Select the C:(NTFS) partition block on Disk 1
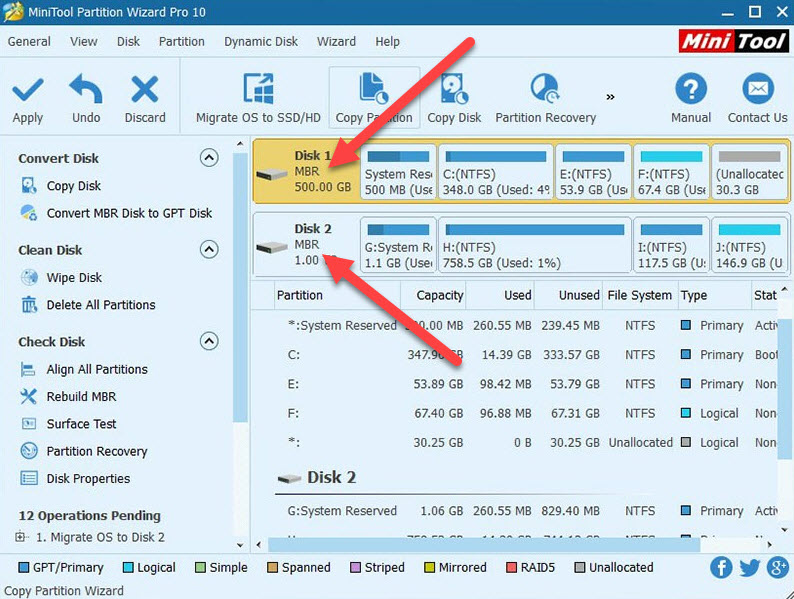This screenshot has width=794, height=599. [x=496, y=173]
